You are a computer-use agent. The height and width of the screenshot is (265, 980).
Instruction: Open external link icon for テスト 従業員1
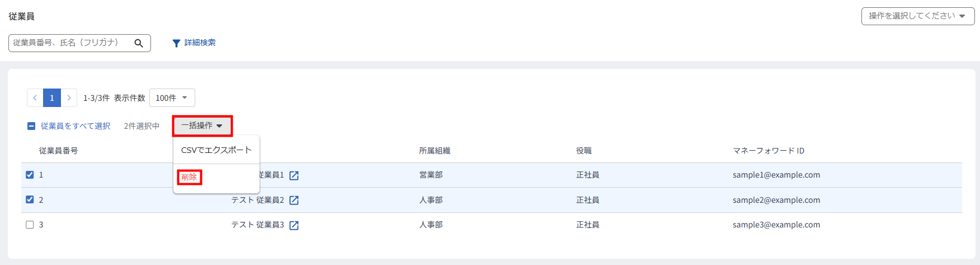coord(294,175)
